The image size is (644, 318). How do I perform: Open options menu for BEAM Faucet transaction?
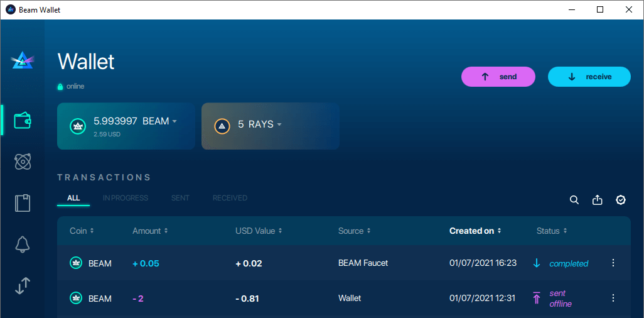613,263
